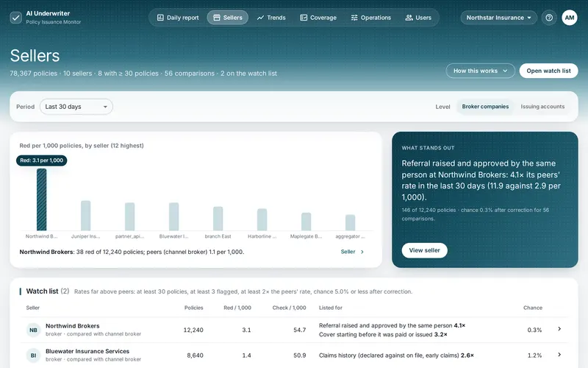The height and width of the screenshot is (368, 588).
Task: Click the Bluewater Insurance Services seller name
Action: point(87,351)
